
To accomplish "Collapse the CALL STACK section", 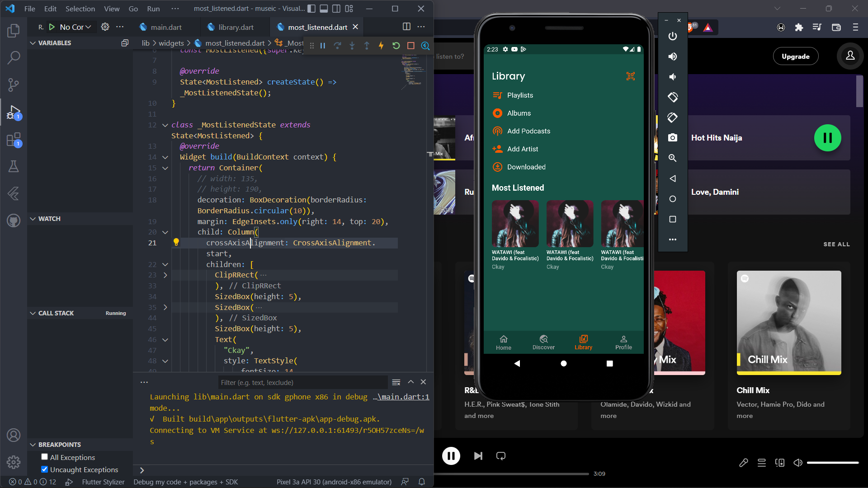I will coord(33,313).
